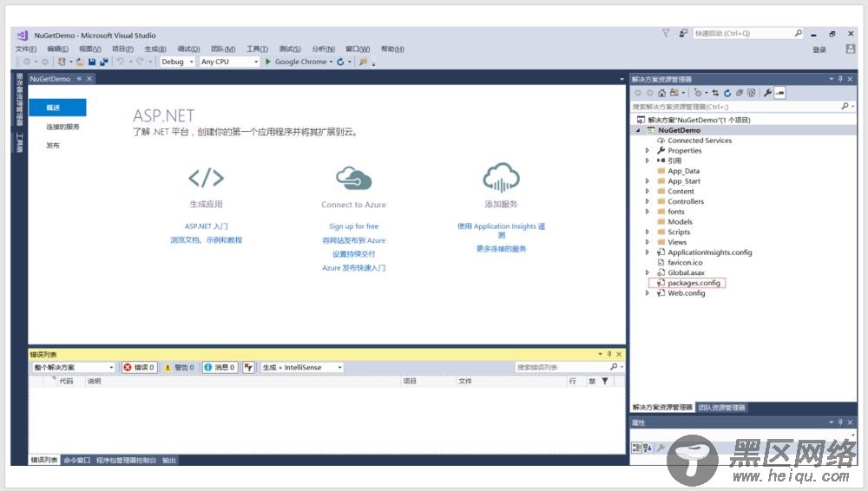This screenshot has width=868, height=491.
Task: Click the Undo toolbar icon
Action: pos(120,62)
